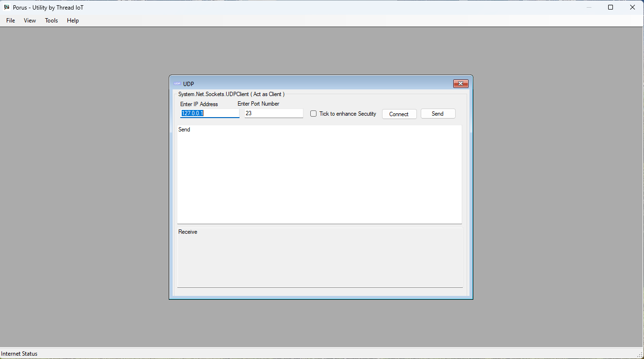
Task: Click the Send label above the message box
Action: [x=184, y=129]
